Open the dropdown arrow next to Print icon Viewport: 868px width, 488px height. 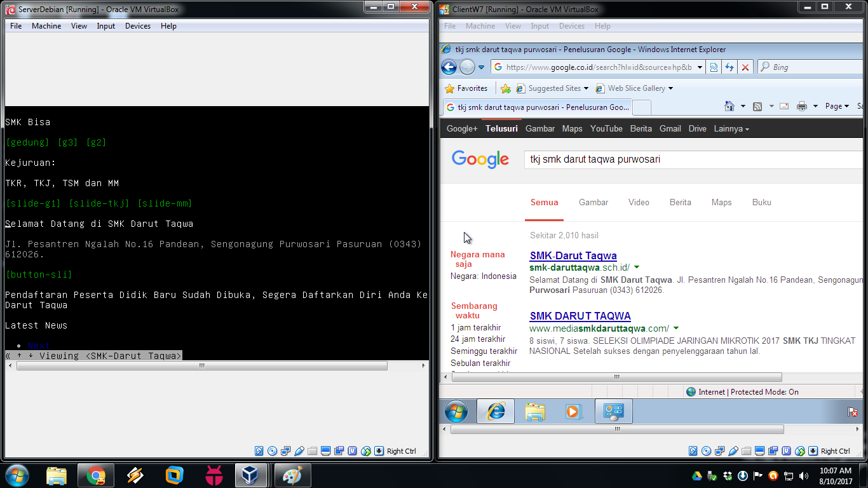pyautogui.click(x=815, y=106)
